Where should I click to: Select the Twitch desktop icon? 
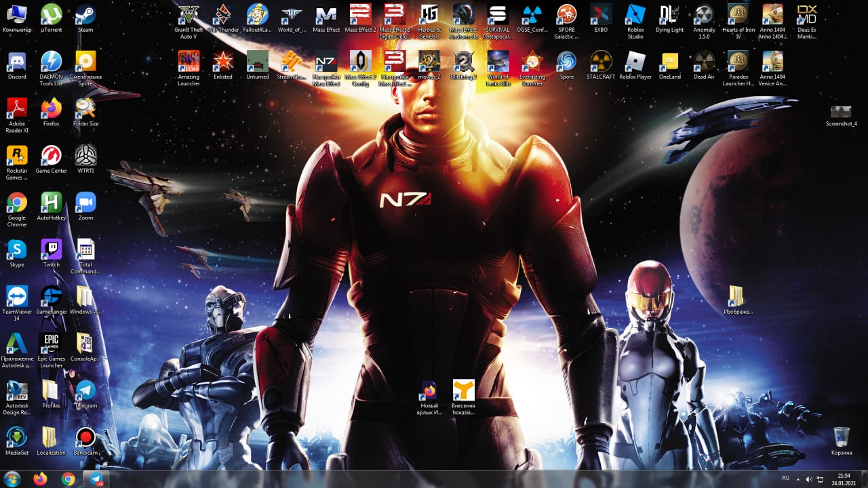click(52, 253)
